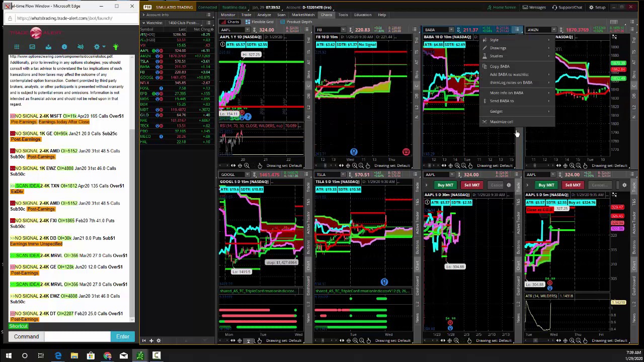Open the Monitor tab
The image size is (644, 362).
228,15
